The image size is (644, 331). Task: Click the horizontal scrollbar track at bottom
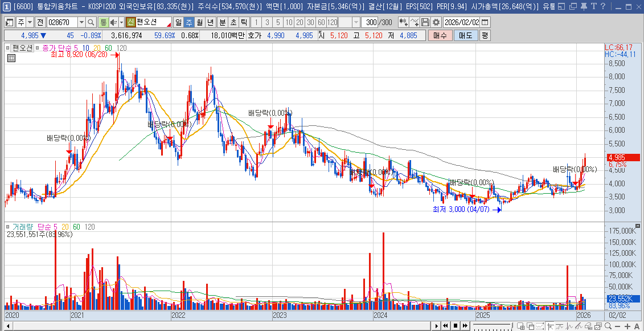pos(222,326)
